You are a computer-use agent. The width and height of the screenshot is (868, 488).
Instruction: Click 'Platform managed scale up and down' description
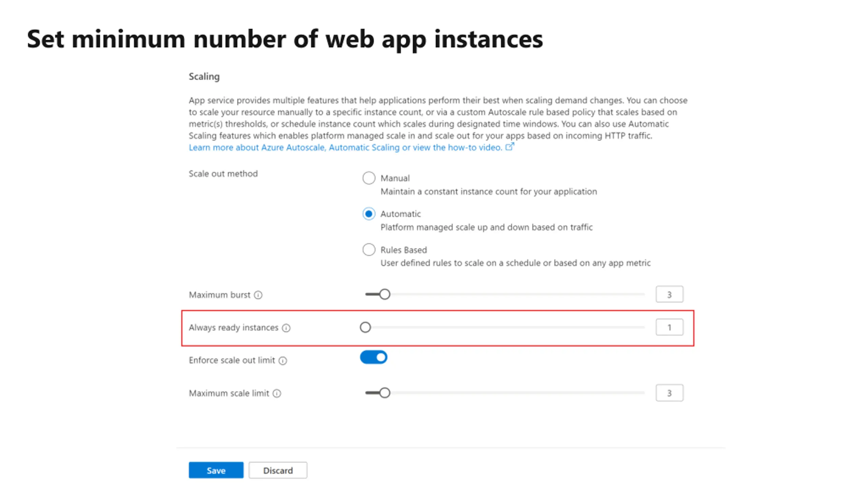click(x=487, y=227)
